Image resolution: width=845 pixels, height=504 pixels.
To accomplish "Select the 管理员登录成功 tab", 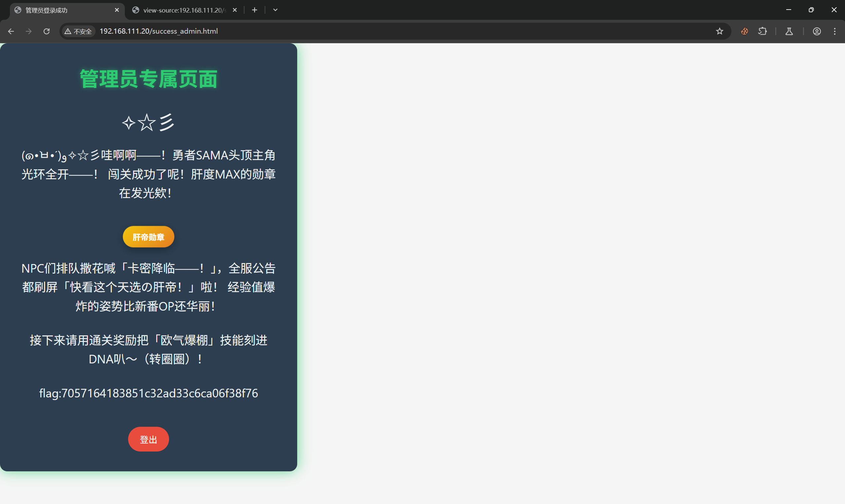I will (x=65, y=10).
